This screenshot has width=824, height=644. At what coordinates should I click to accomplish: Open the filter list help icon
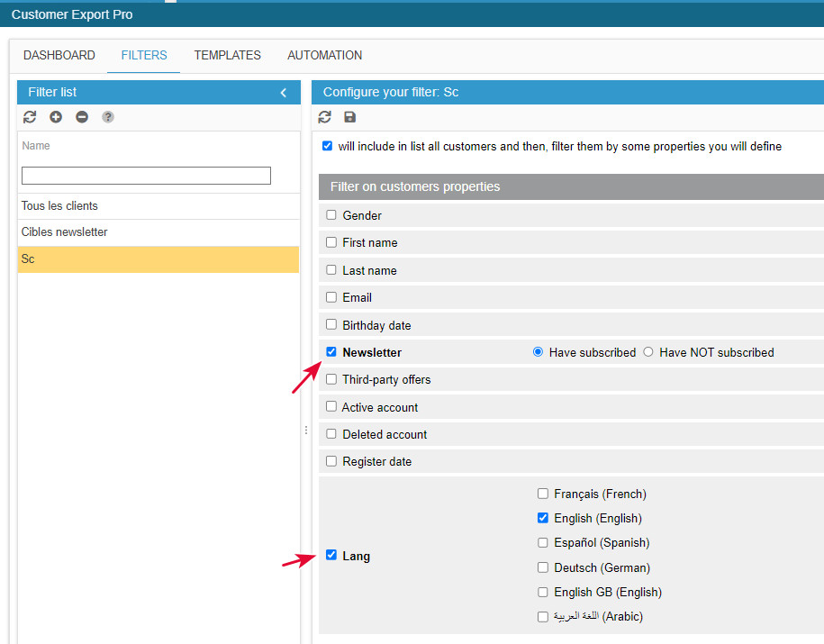click(x=107, y=117)
